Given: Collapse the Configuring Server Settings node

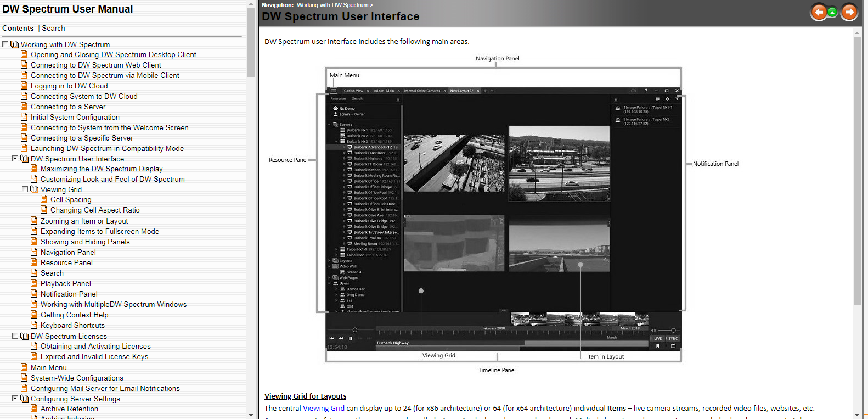Looking at the screenshot, I should (15, 399).
